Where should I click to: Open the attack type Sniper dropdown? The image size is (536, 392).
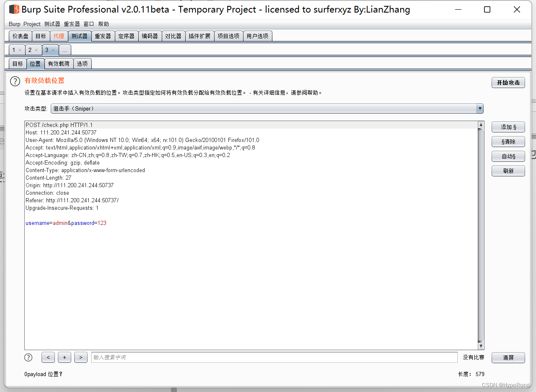[x=267, y=109]
